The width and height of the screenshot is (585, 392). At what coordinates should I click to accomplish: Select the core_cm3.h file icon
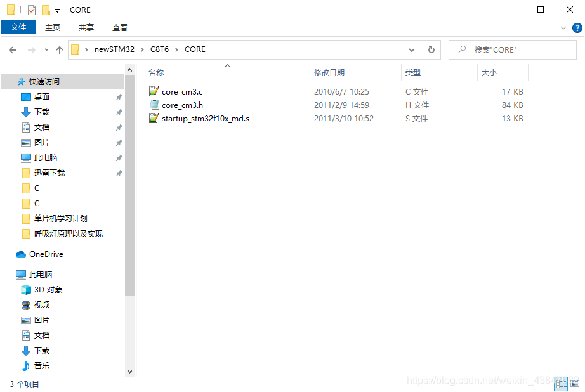click(x=154, y=105)
